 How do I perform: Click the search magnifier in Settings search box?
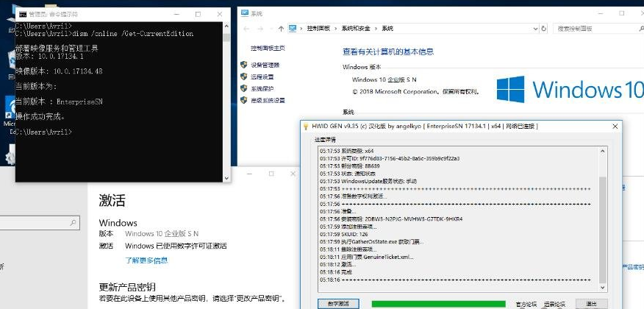pyautogui.click(x=73, y=223)
